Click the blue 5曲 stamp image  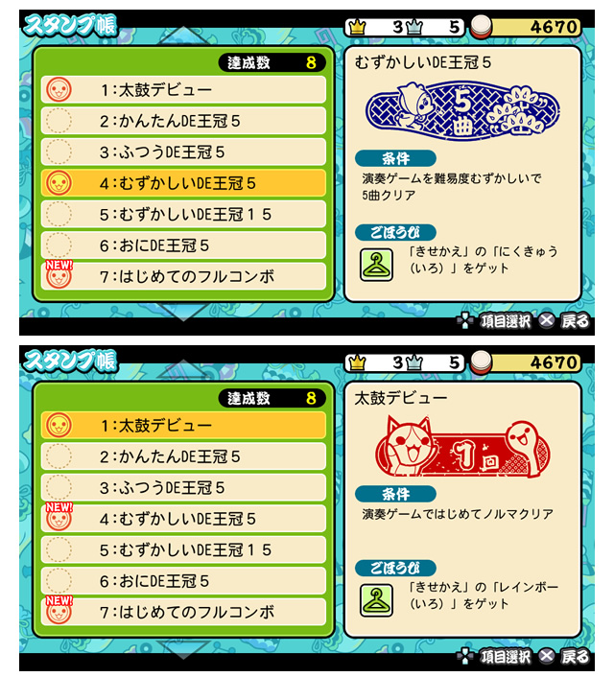coord(462,110)
